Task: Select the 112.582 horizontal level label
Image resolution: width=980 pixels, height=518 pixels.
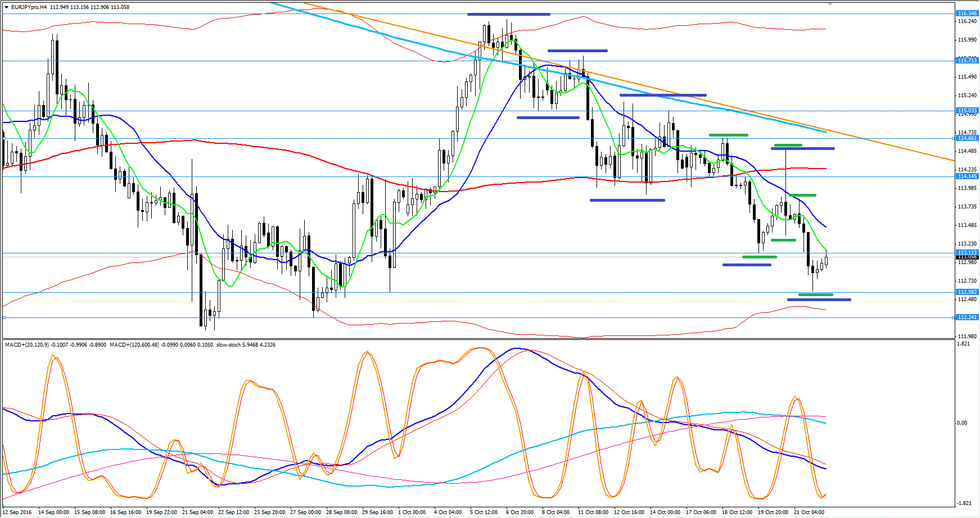Action: 967,292
